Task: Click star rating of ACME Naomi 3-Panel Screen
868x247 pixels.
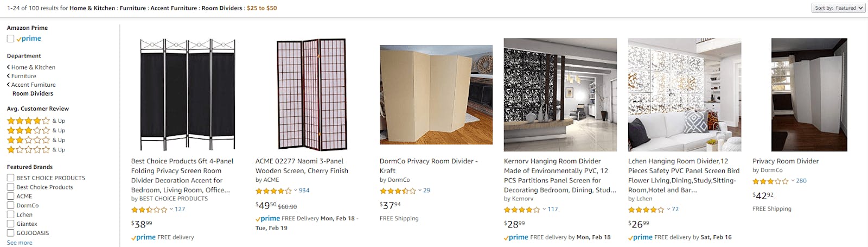Action: (x=273, y=191)
